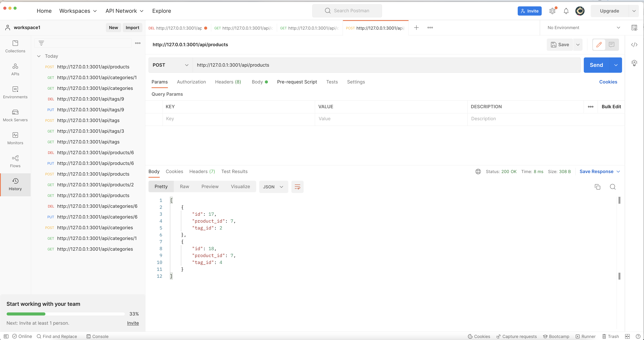
Task: Click the lightbulb info icon
Action: tap(634, 63)
